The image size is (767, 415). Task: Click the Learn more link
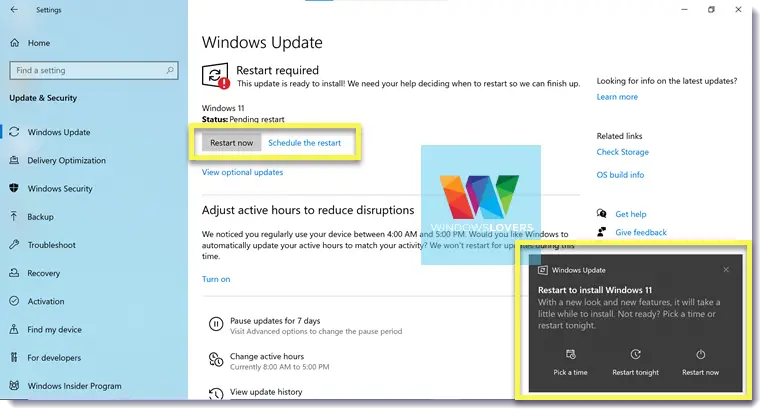pyautogui.click(x=617, y=97)
